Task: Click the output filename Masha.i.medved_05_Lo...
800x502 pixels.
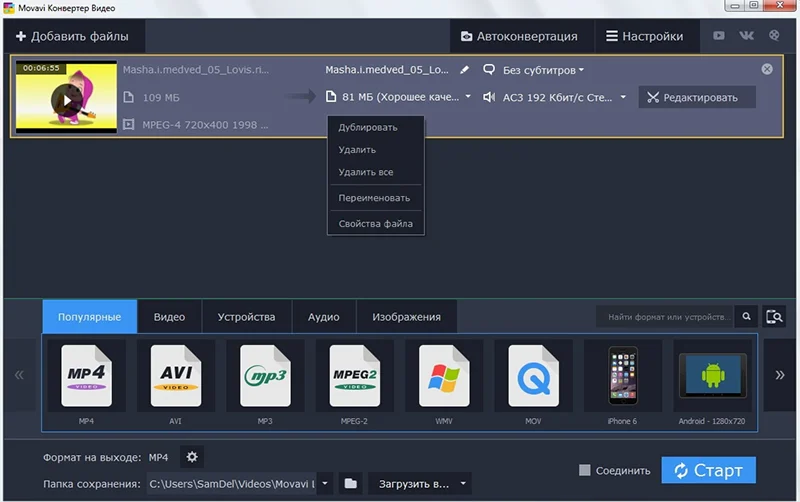Action: click(x=387, y=69)
